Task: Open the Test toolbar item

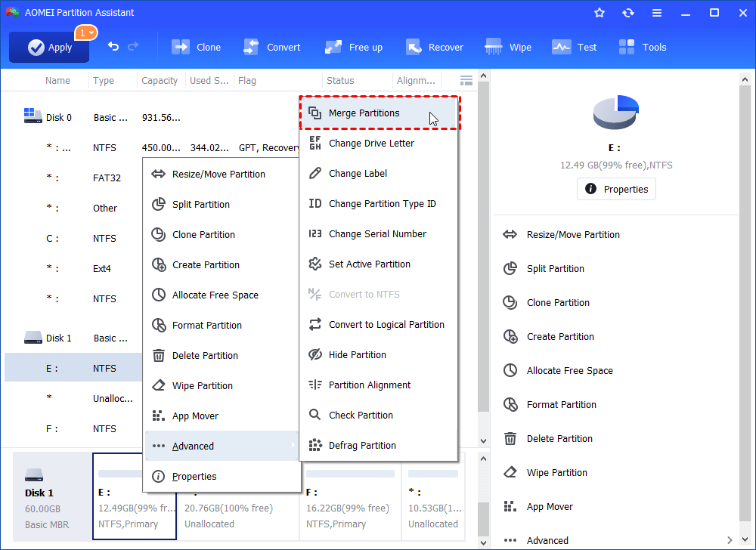Action: [575, 47]
